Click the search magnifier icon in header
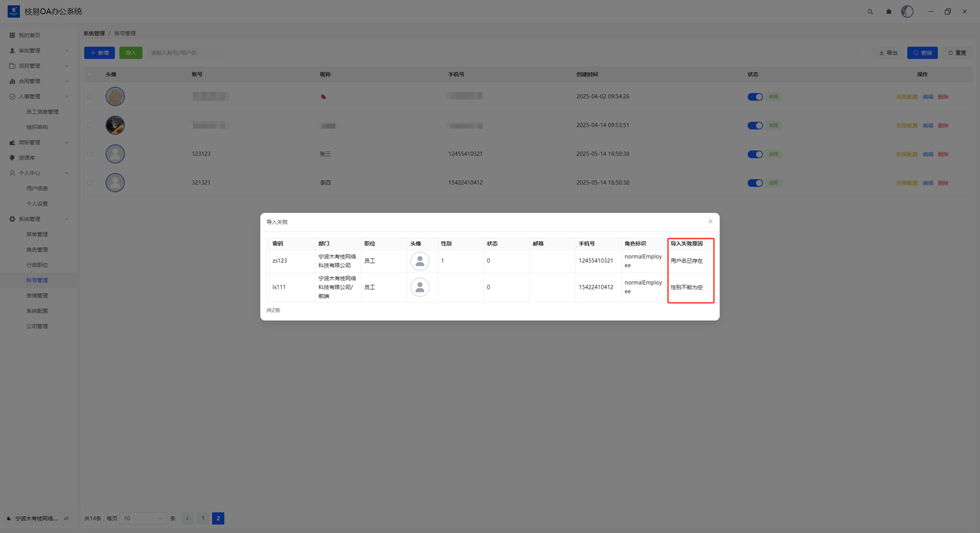 (x=870, y=11)
